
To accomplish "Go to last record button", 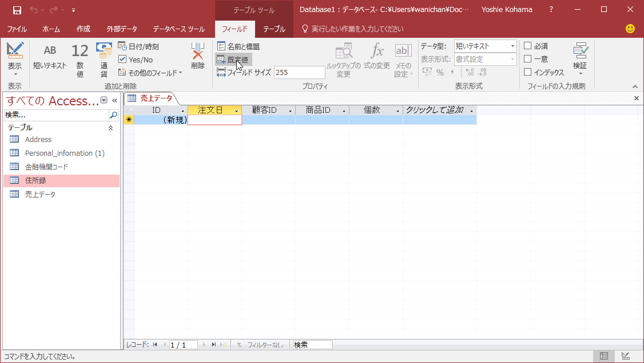I will click(x=213, y=345).
